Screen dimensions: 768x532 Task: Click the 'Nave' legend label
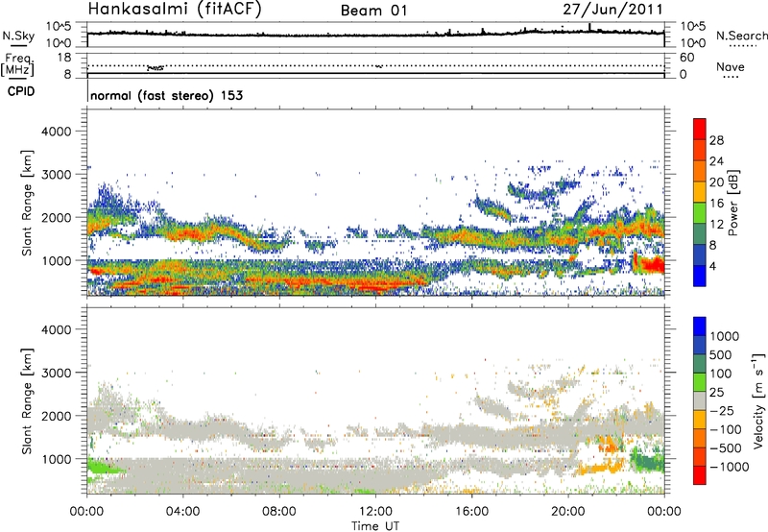coord(730,66)
